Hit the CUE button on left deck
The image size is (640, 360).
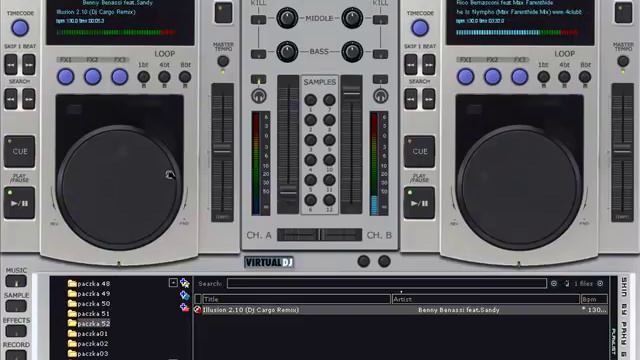pos(20,151)
